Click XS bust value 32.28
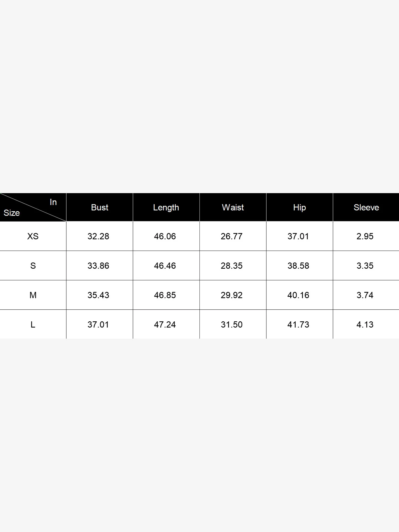The height and width of the screenshot is (532, 399). click(98, 236)
